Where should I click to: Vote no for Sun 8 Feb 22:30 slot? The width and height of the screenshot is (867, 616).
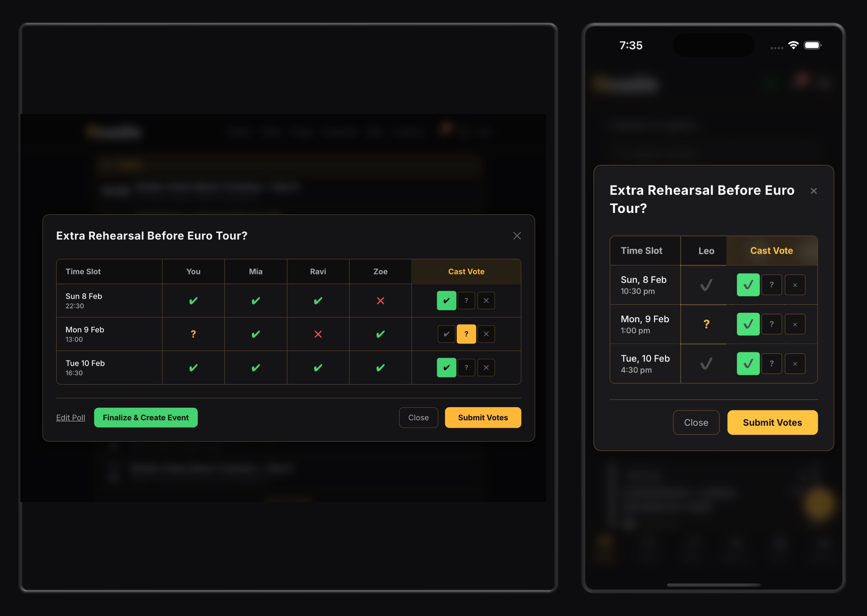click(x=486, y=301)
